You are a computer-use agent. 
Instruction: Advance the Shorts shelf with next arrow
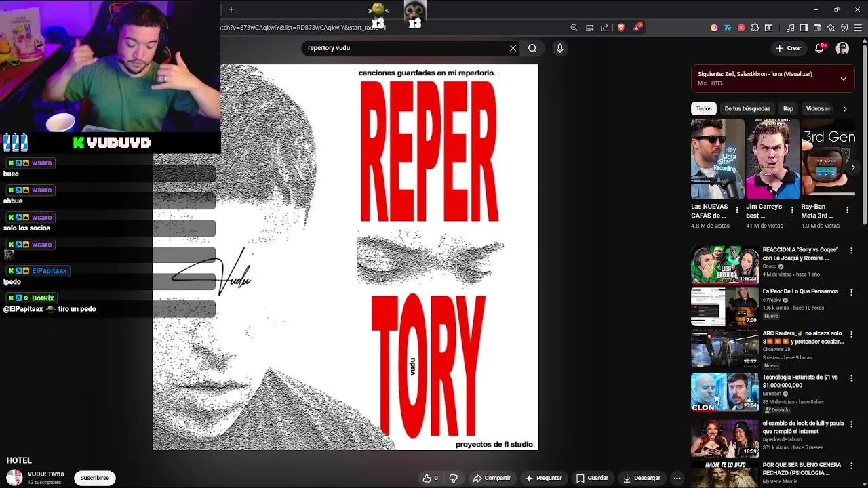click(853, 167)
